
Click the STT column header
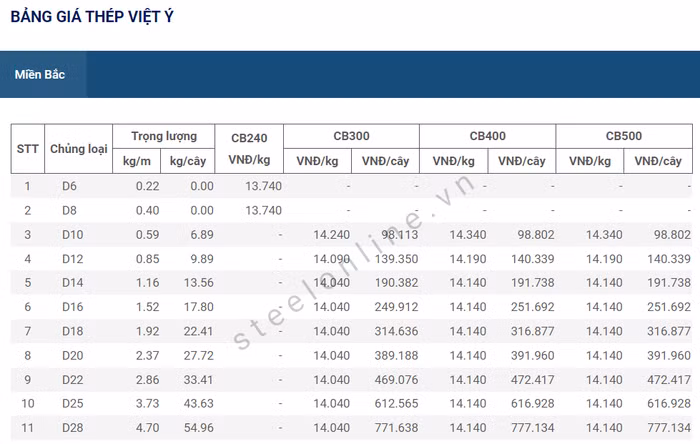click(x=28, y=148)
